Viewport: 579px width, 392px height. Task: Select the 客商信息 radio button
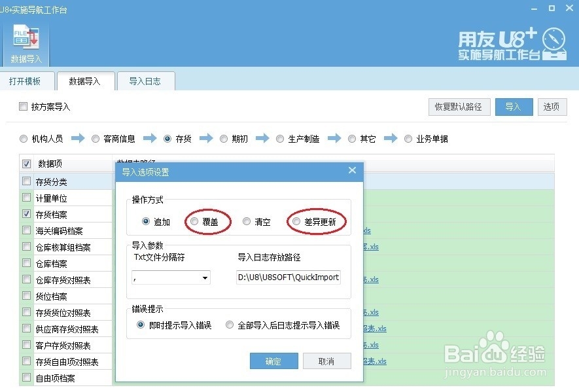96,139
